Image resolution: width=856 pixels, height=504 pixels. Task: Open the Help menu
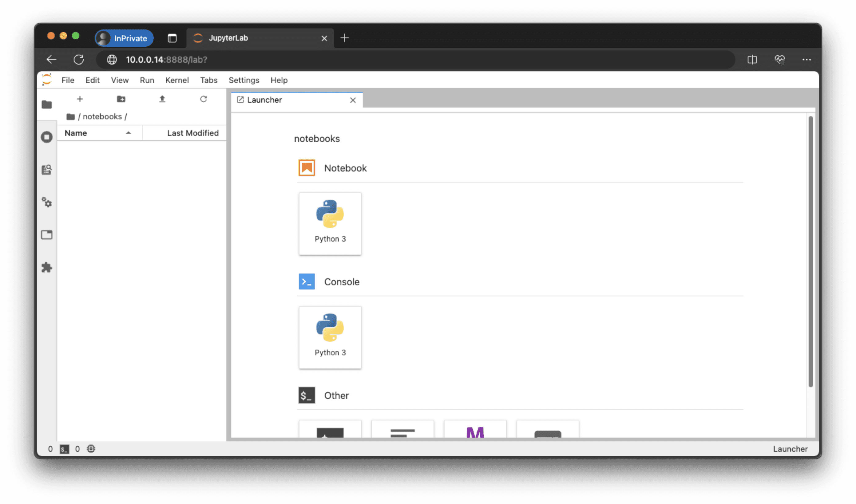279,80
